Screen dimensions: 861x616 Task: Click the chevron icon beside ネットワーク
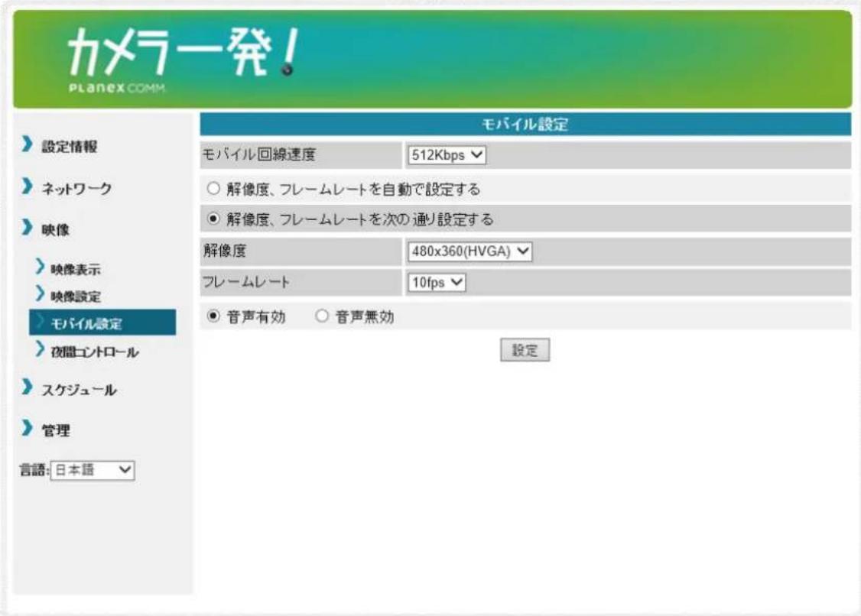(27, 186)
